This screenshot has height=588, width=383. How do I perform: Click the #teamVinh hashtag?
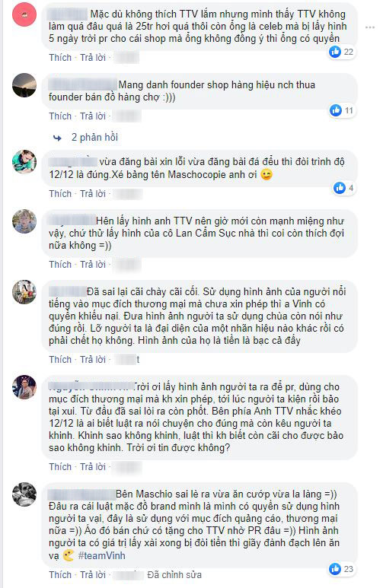(102, 555)
